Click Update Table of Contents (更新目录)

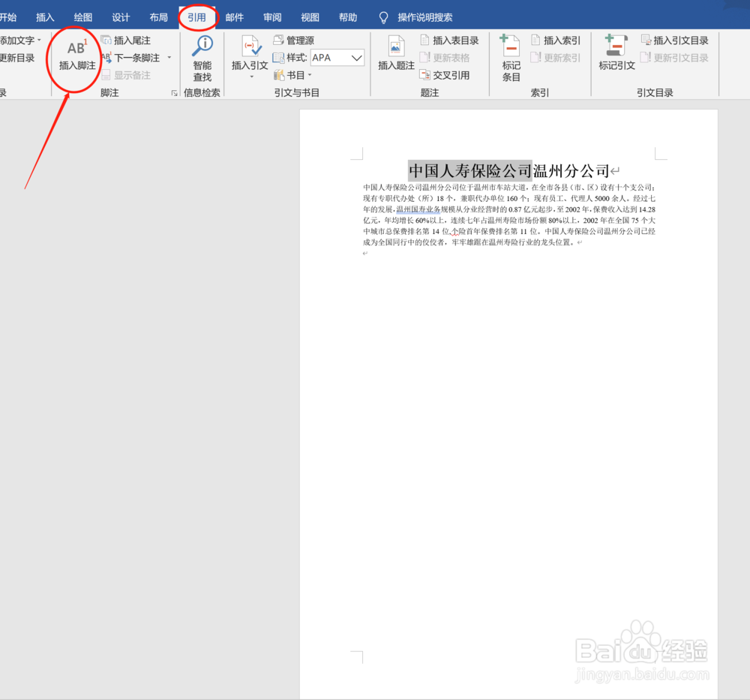click(x=17, y=58)
